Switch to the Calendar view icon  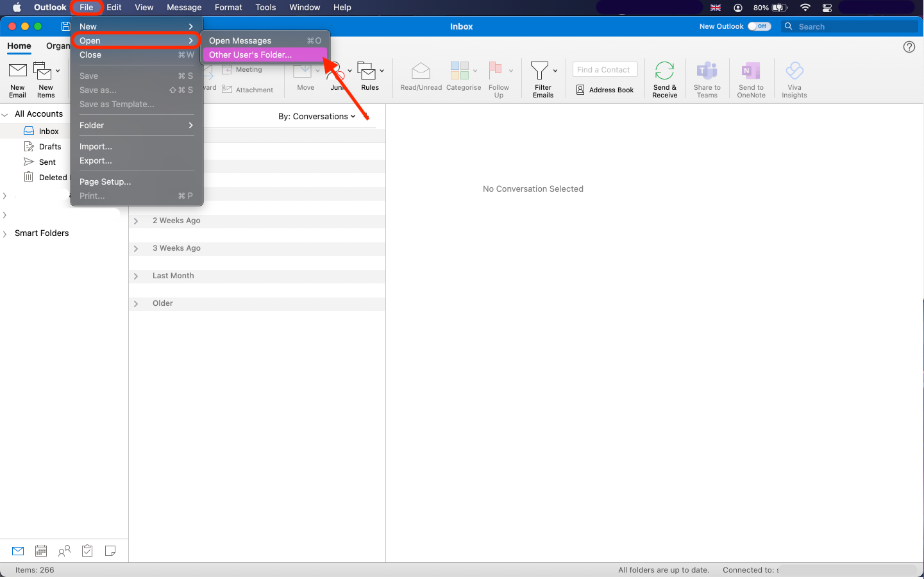(41, 551)
